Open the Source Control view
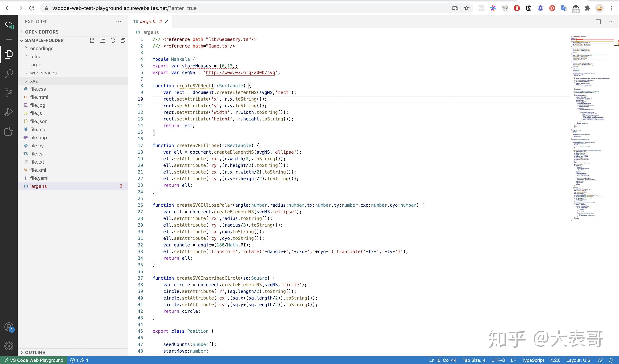The image size is (619, 364). [x=9, y=92]
